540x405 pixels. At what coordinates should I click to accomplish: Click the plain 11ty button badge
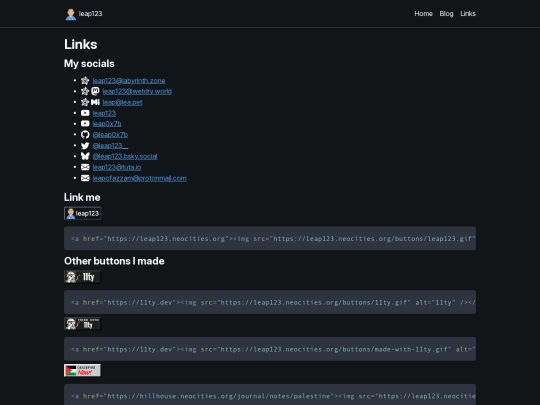(82, 277)
